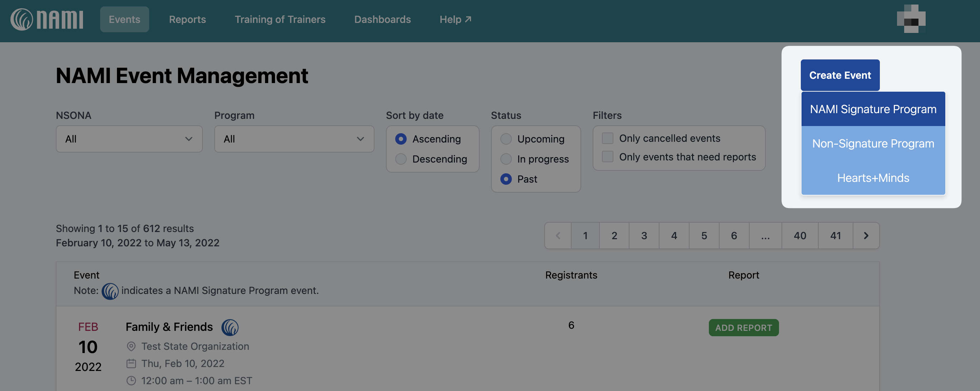The width and height of the screenshot is (980, 391).
Task: Open the Family & Friends event title
Action: [x=169, y=327]
